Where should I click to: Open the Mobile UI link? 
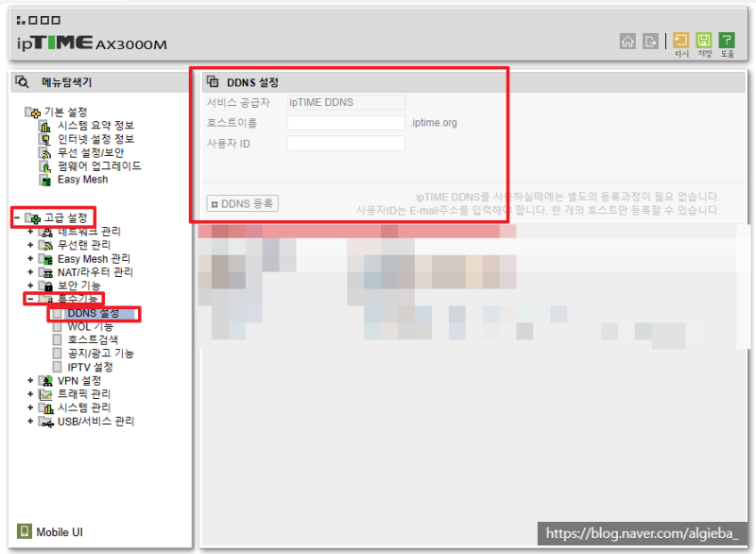click(52, 531)
